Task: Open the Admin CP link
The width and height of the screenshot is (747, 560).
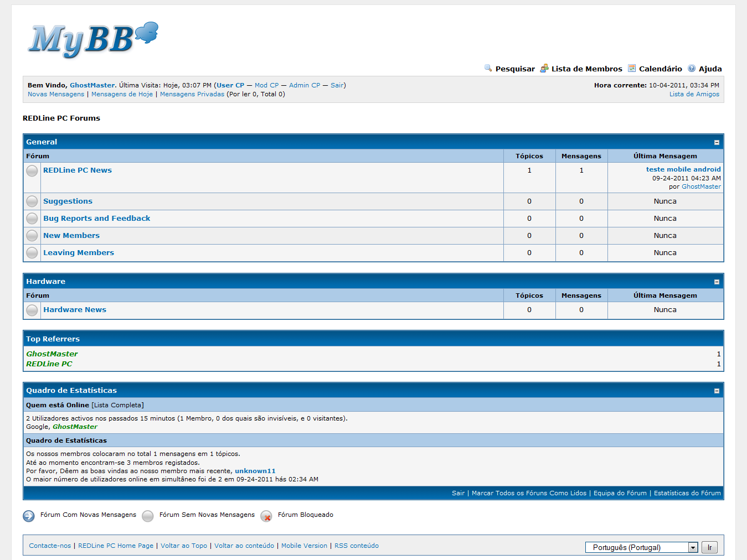Action: [x=305, y=85]
